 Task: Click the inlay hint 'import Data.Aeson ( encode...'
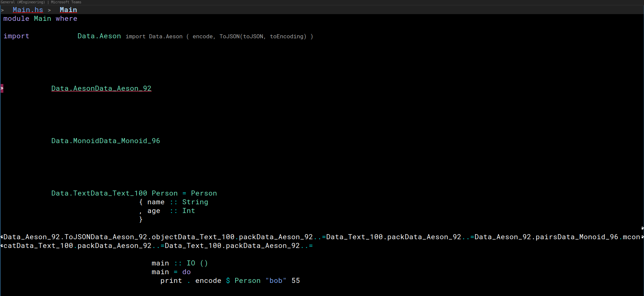219,37
